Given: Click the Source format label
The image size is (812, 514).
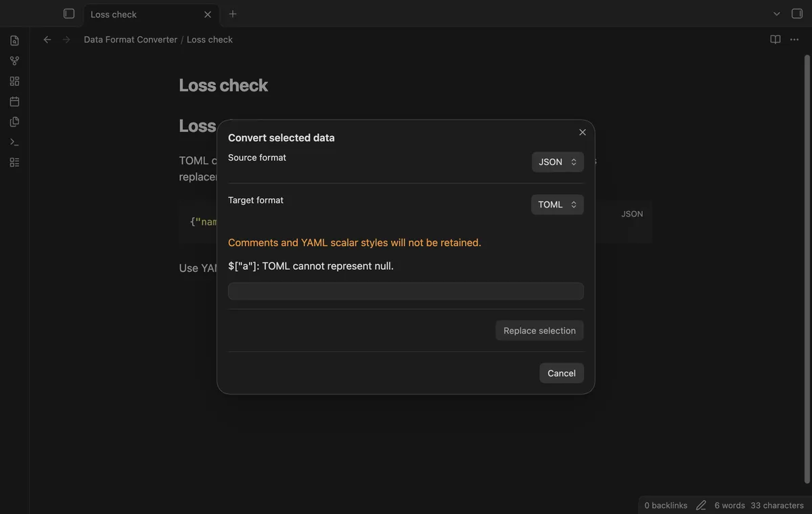Looking at the screenshot, I should point(257,158).
